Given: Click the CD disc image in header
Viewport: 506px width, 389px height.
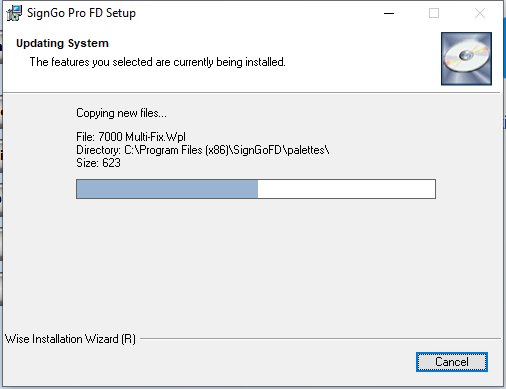Looking at the screenshot, I should click(x=466, y=59).
